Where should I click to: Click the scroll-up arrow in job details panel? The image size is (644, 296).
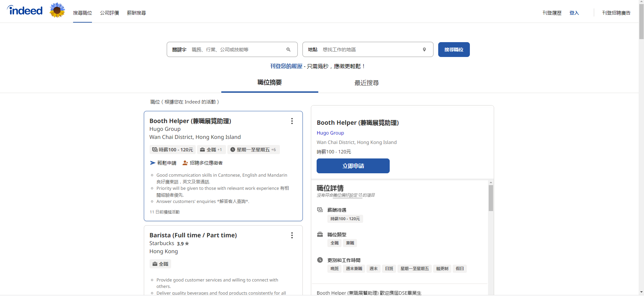pos(491,182)
